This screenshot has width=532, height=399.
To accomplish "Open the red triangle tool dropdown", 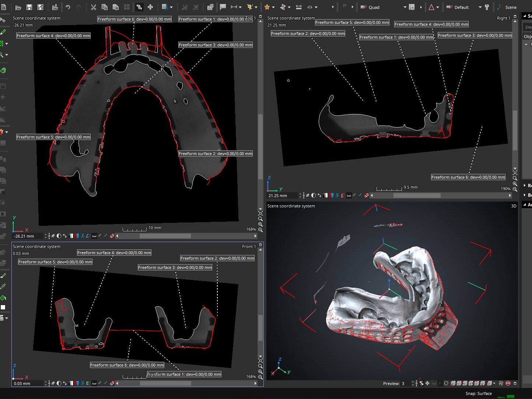I will 438,7.
